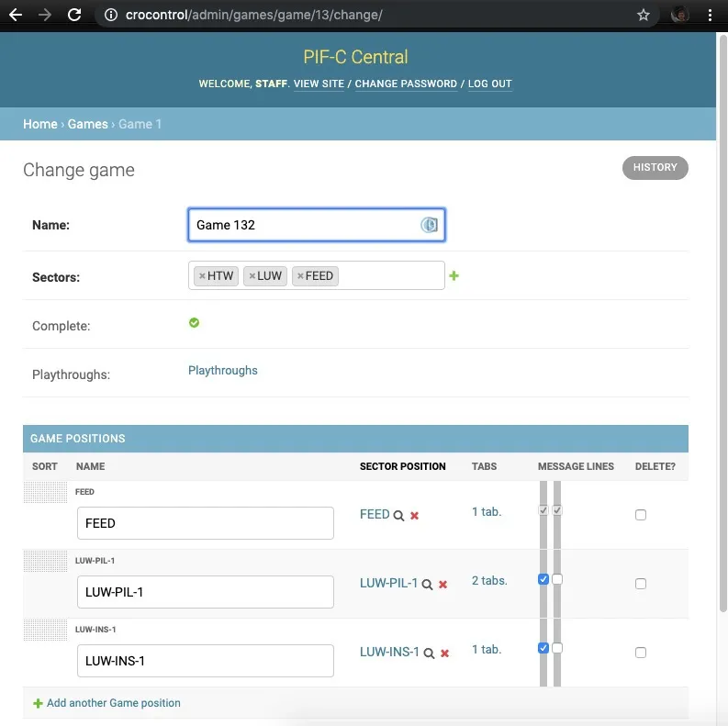Go to Games in breadcrumb
This screenshot has width=728, height=726.
pyautogui.click(x=87, y=124)
